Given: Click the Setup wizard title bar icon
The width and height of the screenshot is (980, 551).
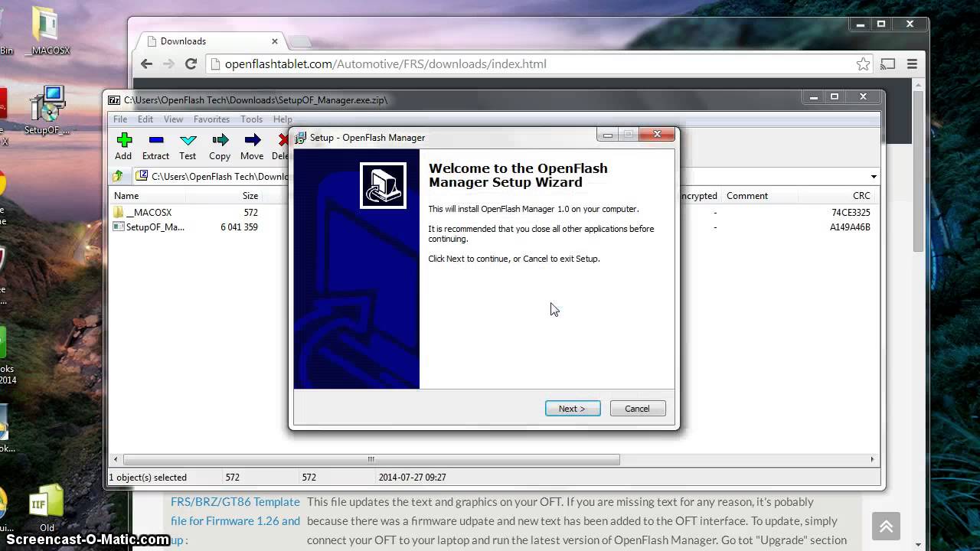Looking at the screenshot, I should tap(301, 138).
